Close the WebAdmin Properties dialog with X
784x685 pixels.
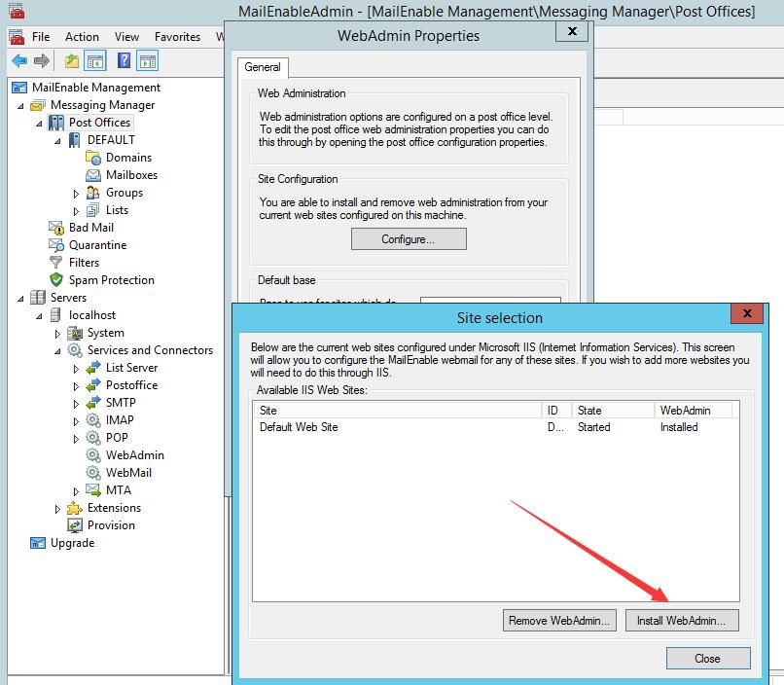tap(572, 31)
